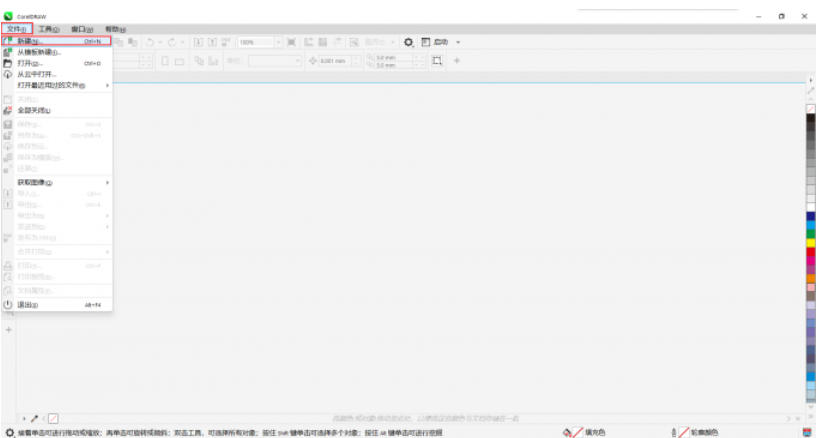This screenshot has height=438, width=816.
Task: Click the import toolbar icon
Action: click(198, 42)
